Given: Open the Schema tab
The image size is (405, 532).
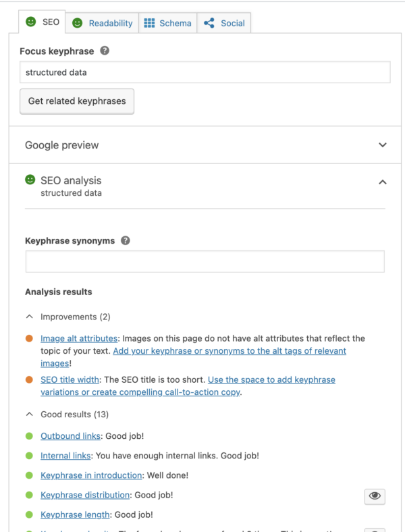Looking at the screenshot, I should pos(168,23).
